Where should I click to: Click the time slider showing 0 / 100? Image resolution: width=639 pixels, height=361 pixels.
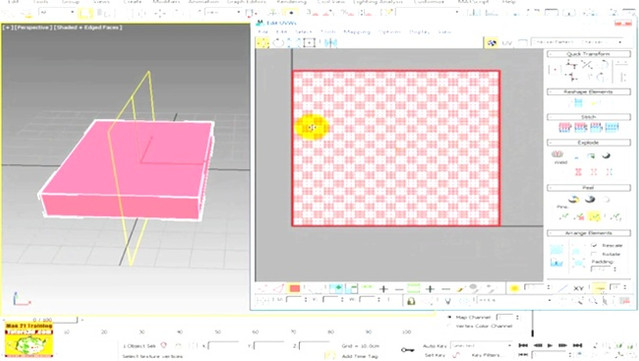(42, 319)
